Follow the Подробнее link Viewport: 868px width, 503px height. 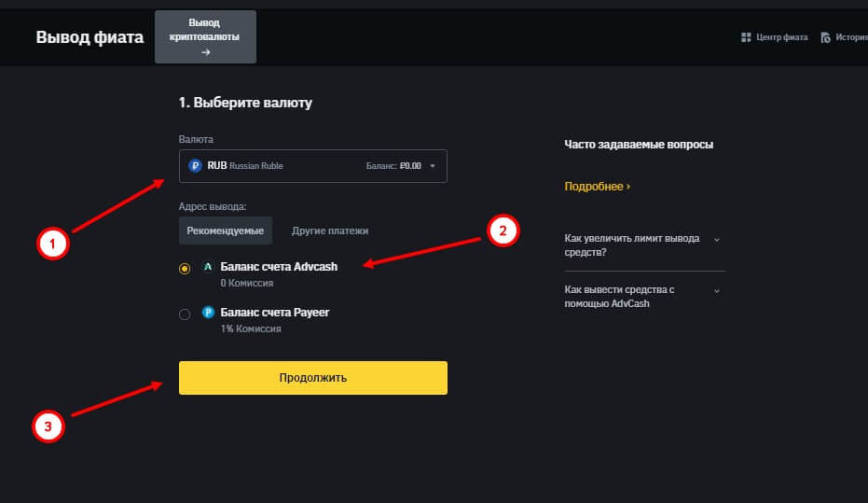click(x=597, y=187)
